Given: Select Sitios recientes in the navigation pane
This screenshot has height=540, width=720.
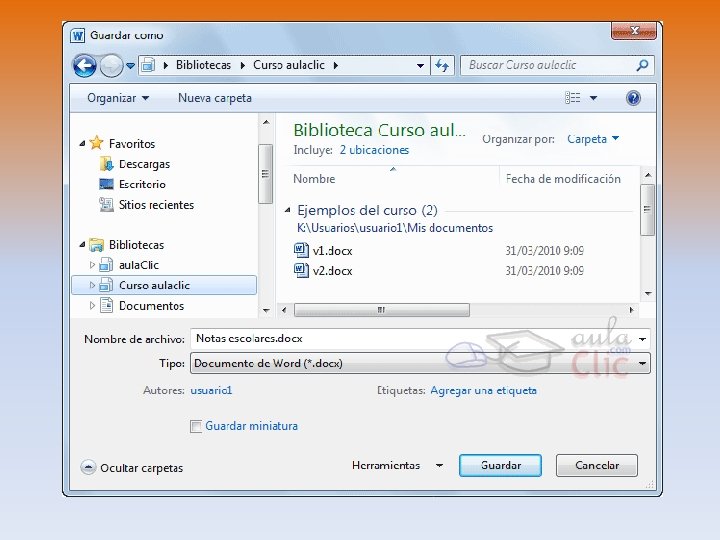Looking at the screenshot, I should click(x=156, y=205).
